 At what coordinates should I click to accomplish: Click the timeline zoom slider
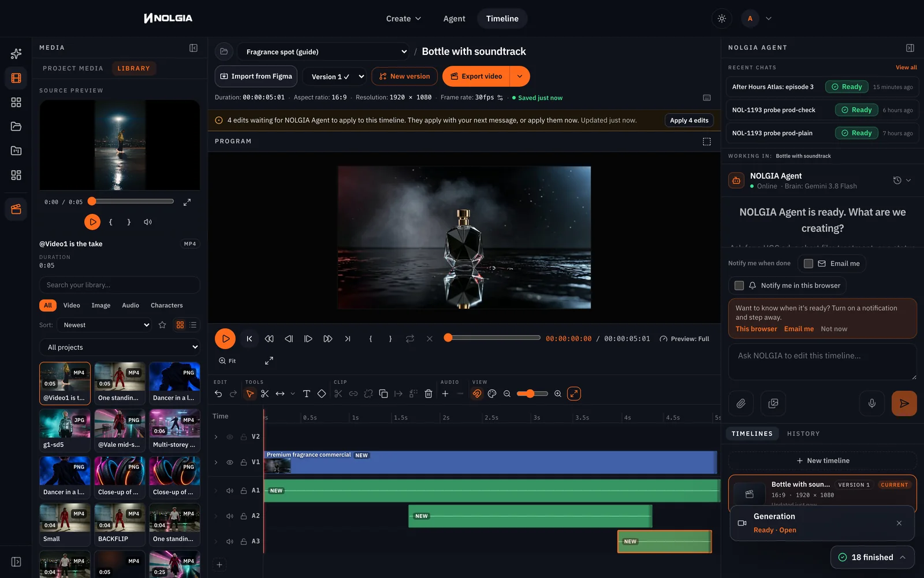pos(532,394)
